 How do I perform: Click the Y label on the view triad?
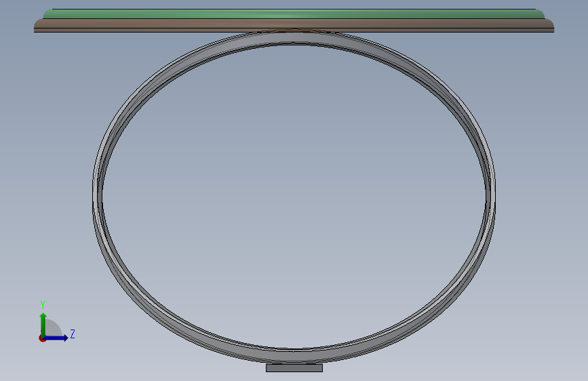point(43,304)
